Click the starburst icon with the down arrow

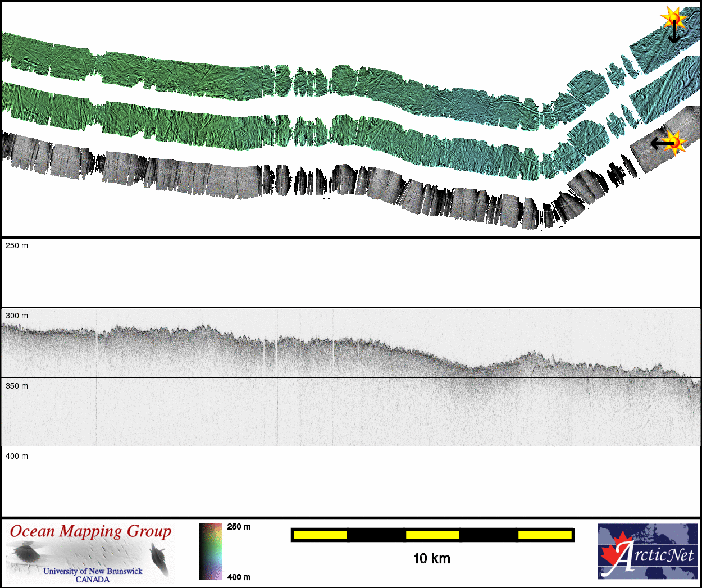tap(673, 19)
